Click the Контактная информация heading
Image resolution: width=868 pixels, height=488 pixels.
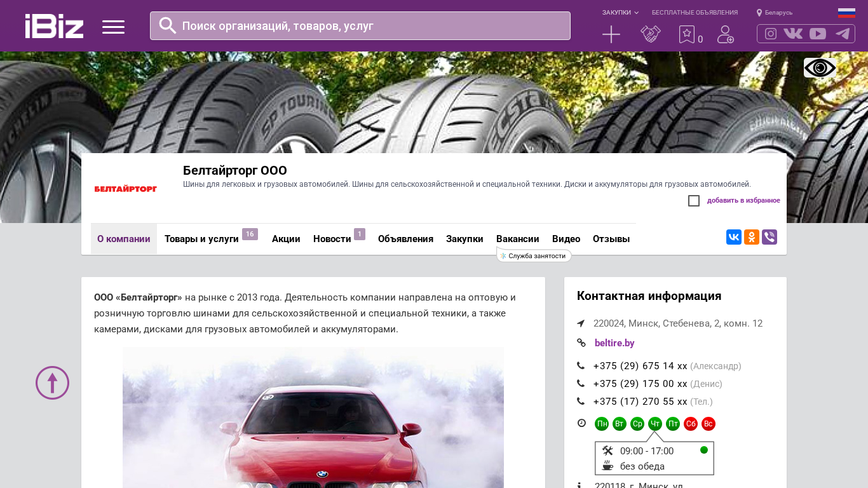click(649, 296)
